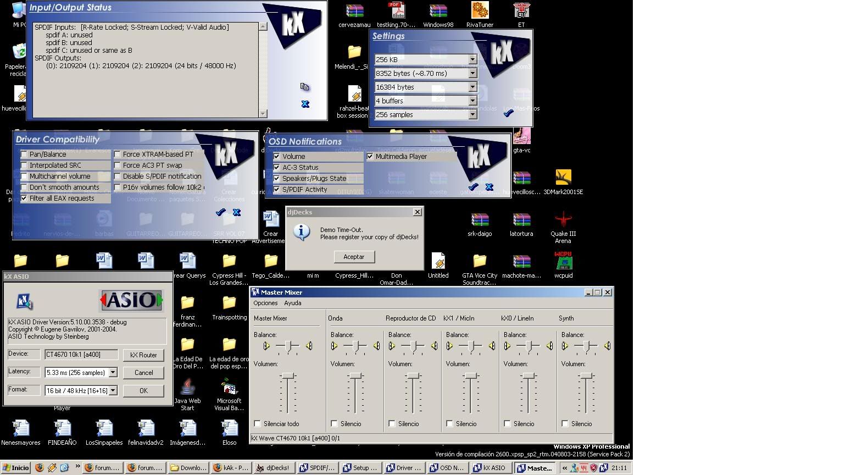Select the Eloso document icon
The width and height of the screenshot is (868, 475).
[x=229, y=432]
